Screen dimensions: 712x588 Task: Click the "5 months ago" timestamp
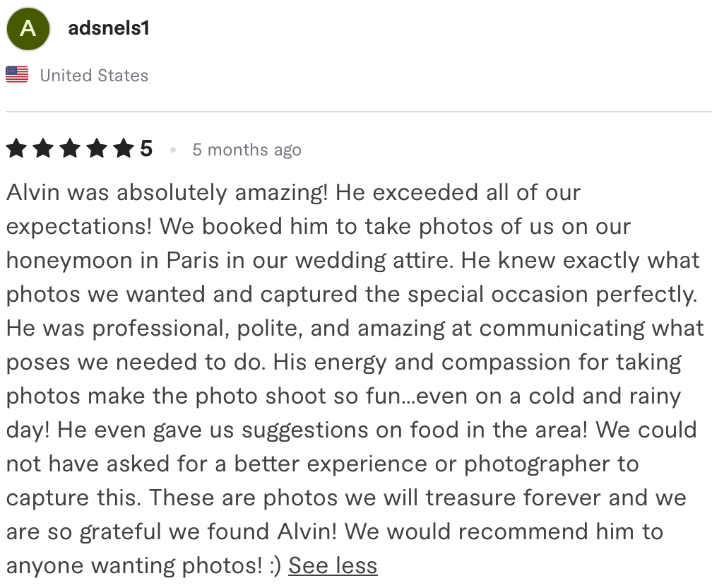pos(247,150)
